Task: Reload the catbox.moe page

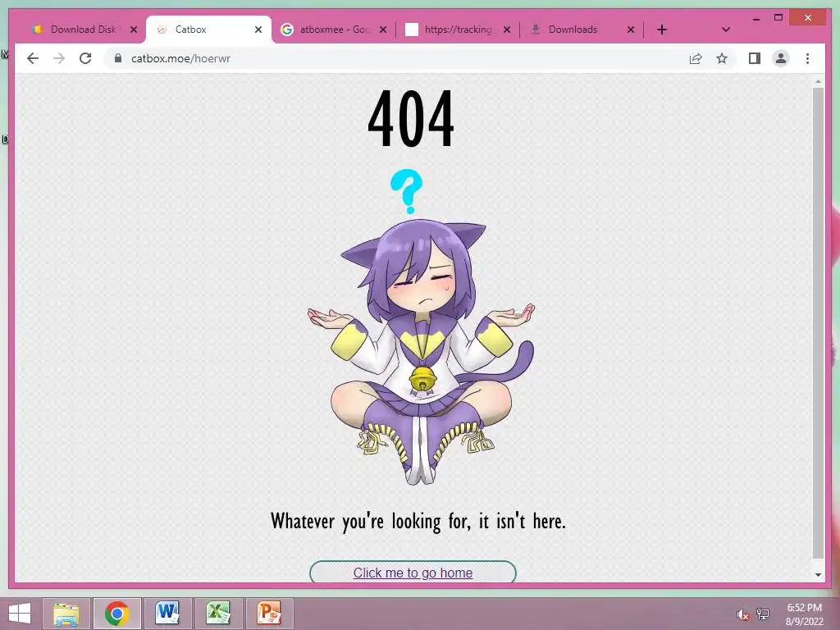Action: pos(85,58)
